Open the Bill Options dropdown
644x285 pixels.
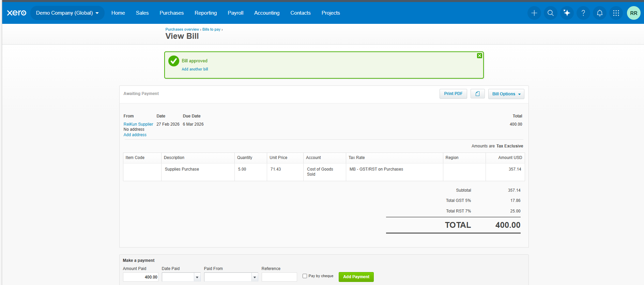point(506,94)
